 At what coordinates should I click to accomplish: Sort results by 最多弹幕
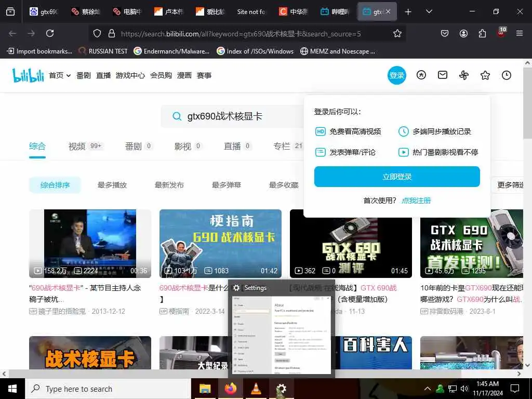click(x=227, y=185)
